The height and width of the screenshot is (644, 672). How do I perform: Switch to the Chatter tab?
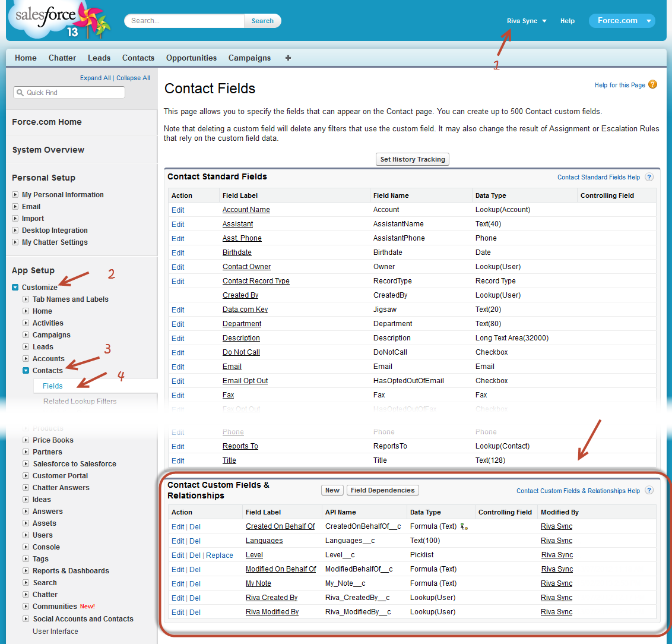[62, 58]
